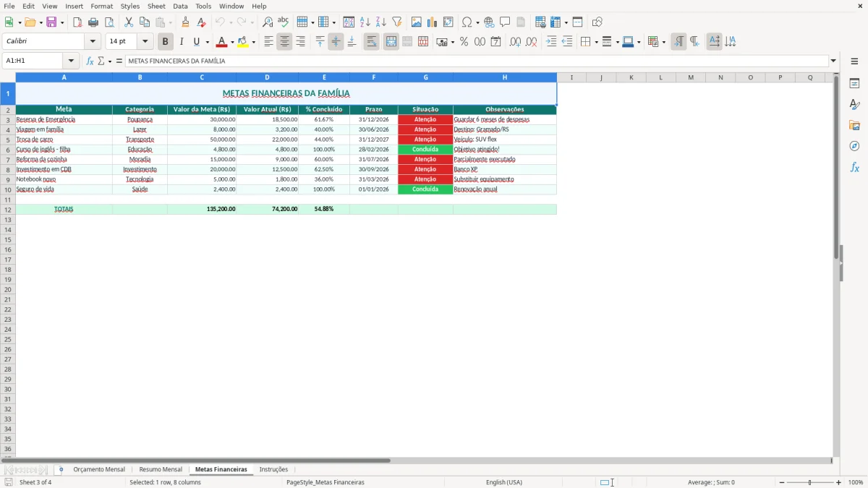Open the Data menu
868x488 pixels.
click(x=180, y=6)
